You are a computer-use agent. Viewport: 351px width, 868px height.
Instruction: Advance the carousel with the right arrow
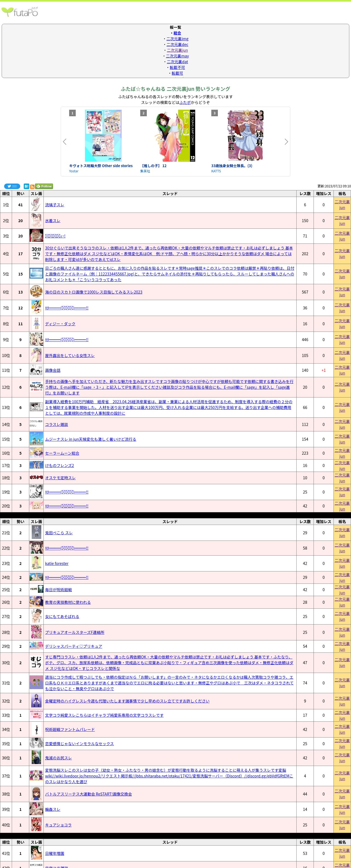point(286,142)
